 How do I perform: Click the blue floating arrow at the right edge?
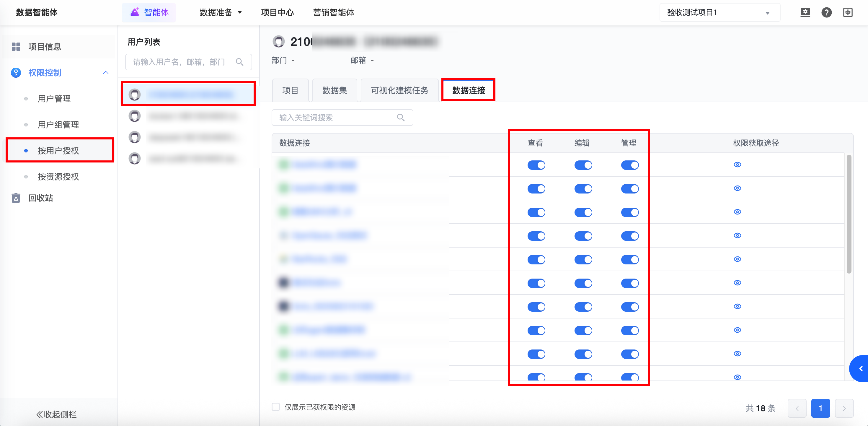click(x=860, y=369)
